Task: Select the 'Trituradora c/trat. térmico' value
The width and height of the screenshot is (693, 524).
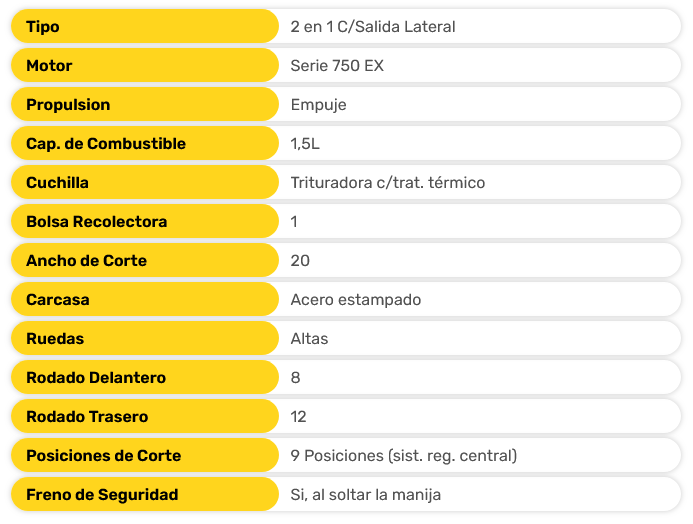Action: (387, 183)
